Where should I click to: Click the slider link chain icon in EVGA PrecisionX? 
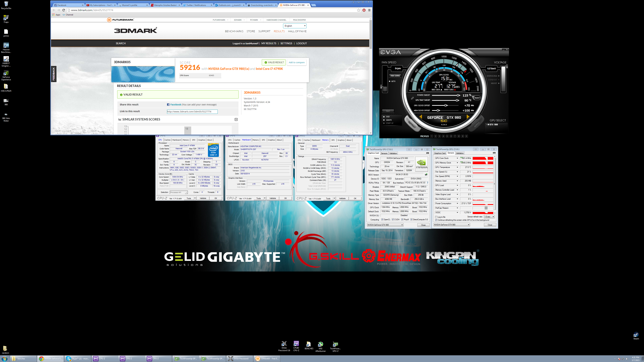tap(413, 98)
